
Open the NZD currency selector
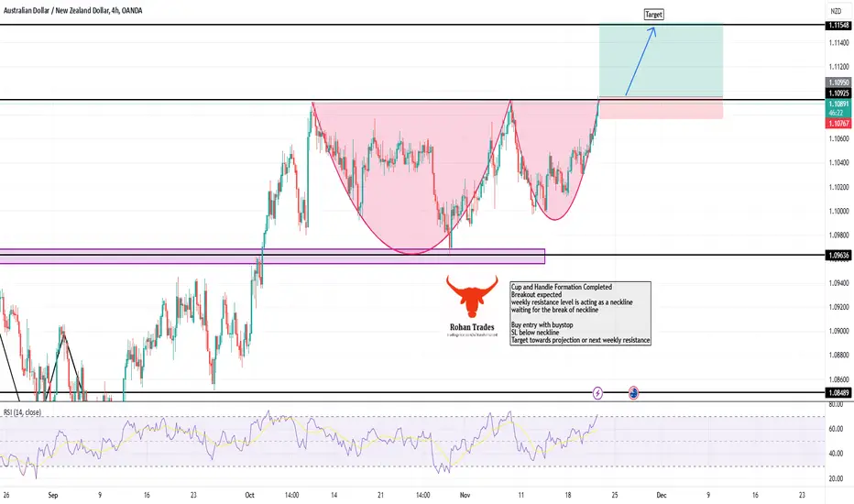836,11
